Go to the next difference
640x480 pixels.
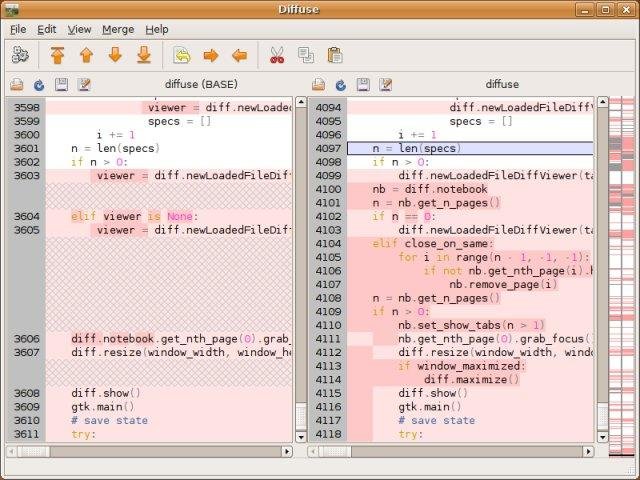click(115, 55)
